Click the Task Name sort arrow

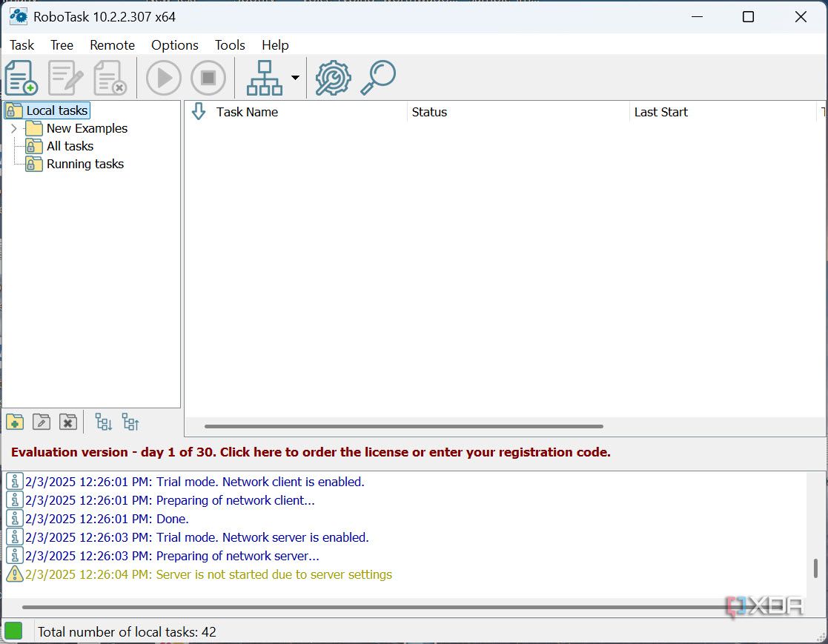198,112
